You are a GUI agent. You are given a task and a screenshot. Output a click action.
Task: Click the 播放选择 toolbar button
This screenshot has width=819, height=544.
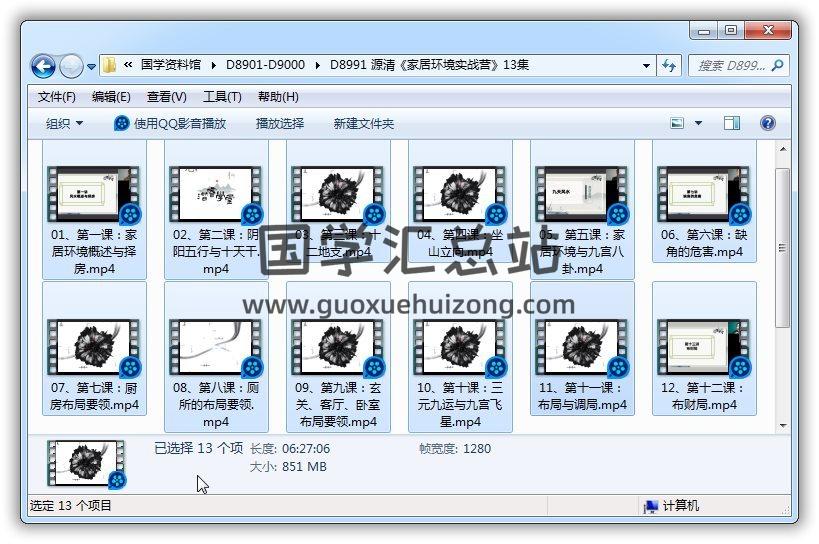click(x=280, y=124)
